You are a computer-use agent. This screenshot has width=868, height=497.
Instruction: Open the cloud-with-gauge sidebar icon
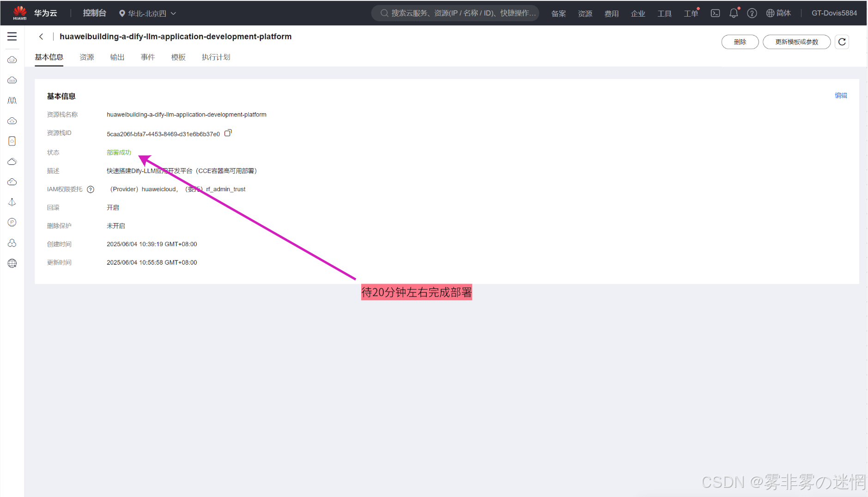pyautogui.click(x=12, y=182)
